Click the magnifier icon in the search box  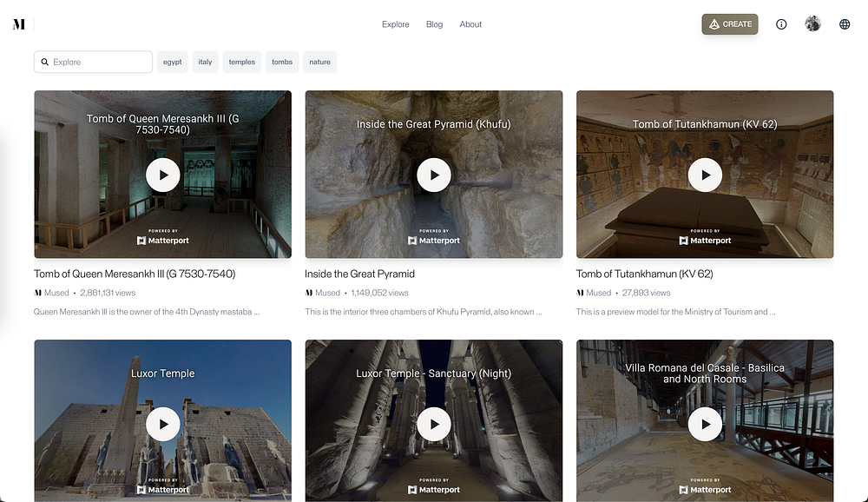pyautogui.click(x=45, y=62)
